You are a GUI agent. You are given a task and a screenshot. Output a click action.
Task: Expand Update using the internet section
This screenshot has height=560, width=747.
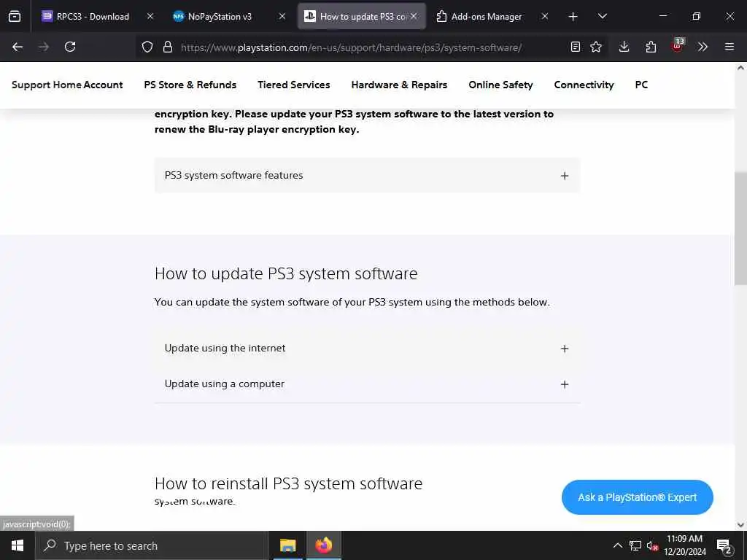pyautogui.click(x=368, y=348)
